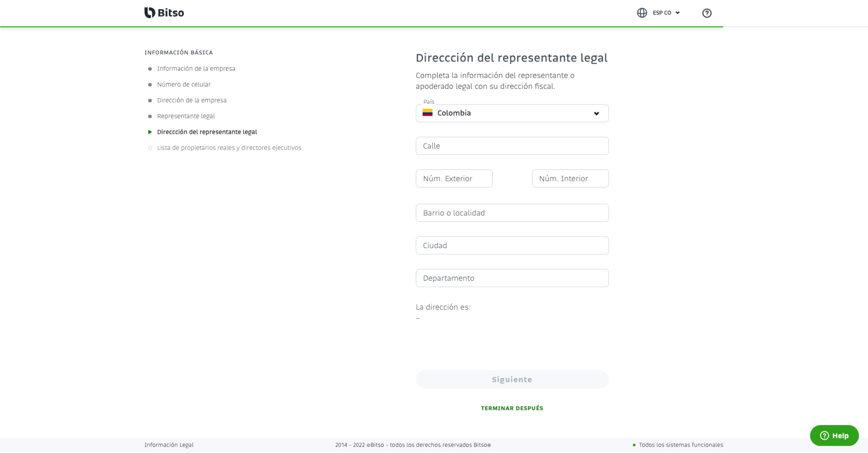Open the globe language icon
Image resolution: width=868 pixels, height=453 pixels.
642,13
